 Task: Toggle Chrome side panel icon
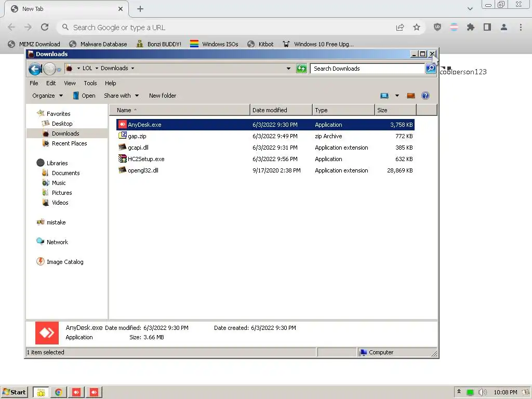click(487, 27)
